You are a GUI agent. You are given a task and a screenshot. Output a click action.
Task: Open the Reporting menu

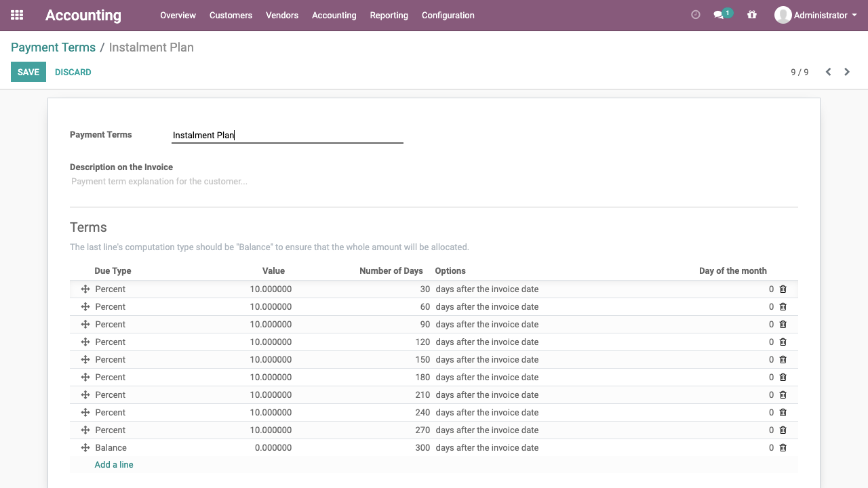389,15
